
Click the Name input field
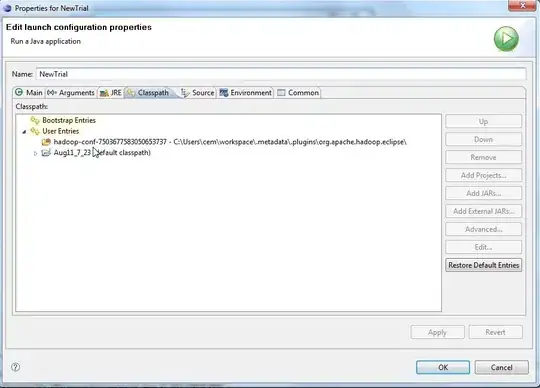[x=281, y=74]
